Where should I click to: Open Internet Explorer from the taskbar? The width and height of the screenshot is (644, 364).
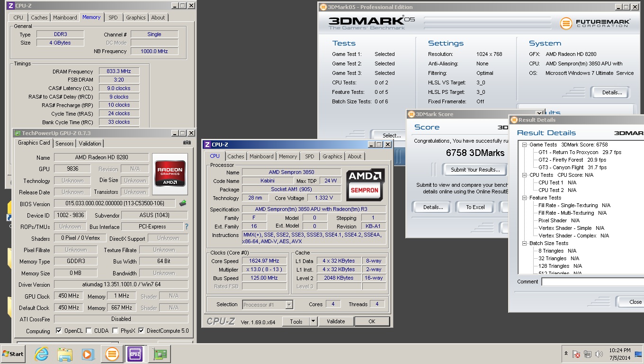[x=42, y=354]
